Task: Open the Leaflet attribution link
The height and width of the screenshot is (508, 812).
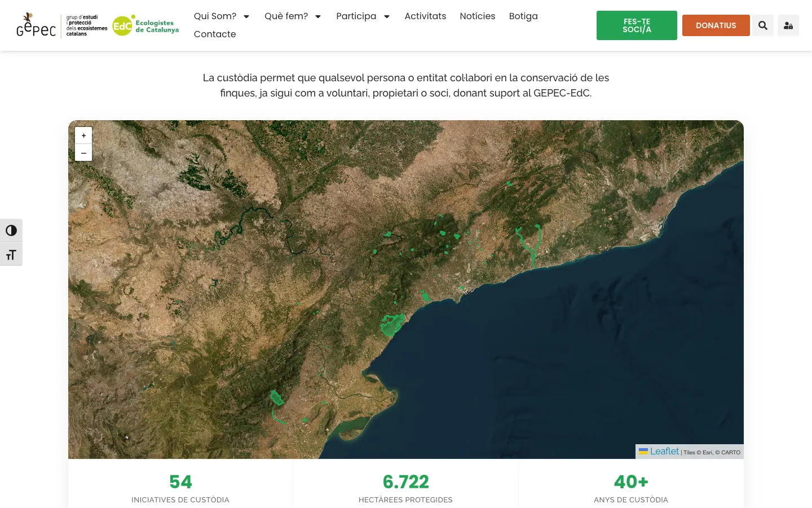Action: [659, 452]
